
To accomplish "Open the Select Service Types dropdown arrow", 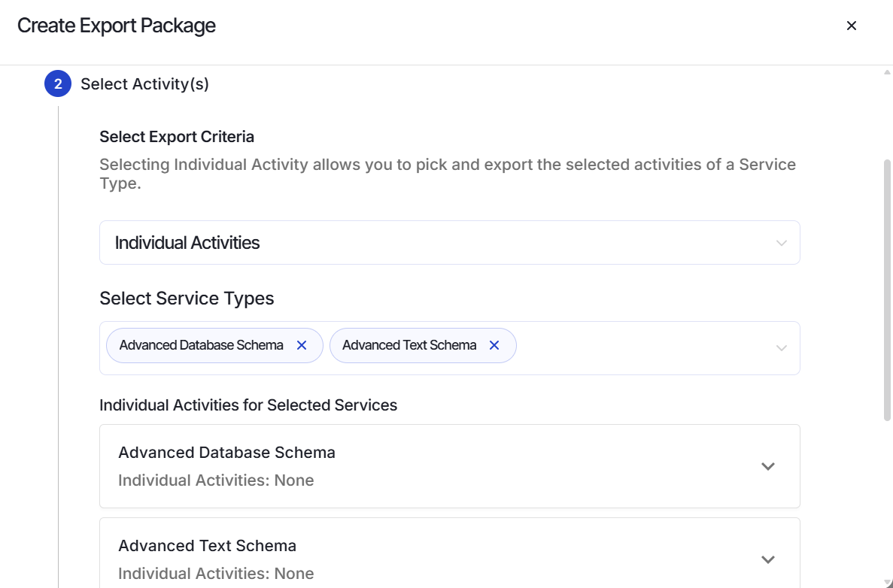I will point(782,348).
